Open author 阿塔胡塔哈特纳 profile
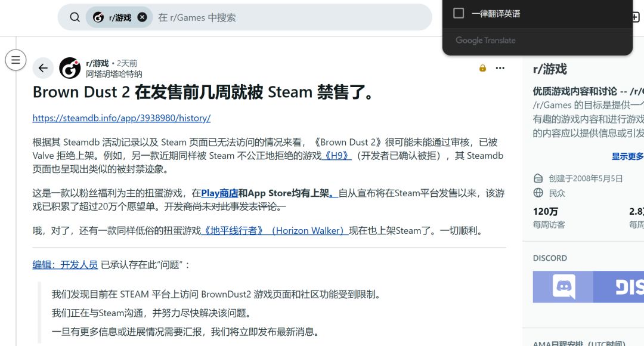 tap(114, 74)
